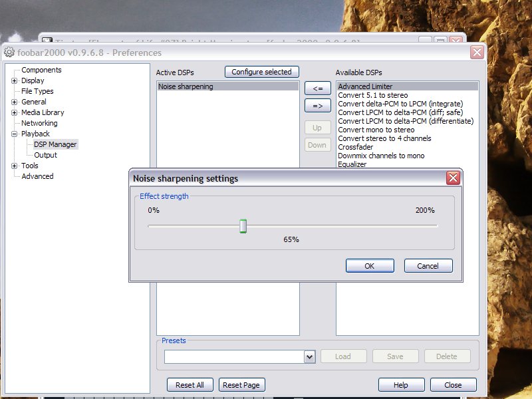Expand the Media Library tree node
Screen dimensions: 532x399
[x=14, y=112]
